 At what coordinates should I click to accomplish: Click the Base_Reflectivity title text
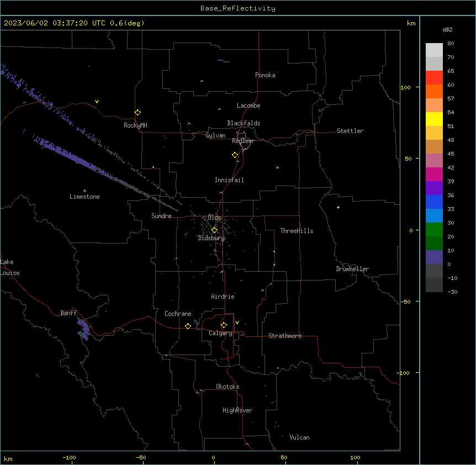tap(238, 8)
